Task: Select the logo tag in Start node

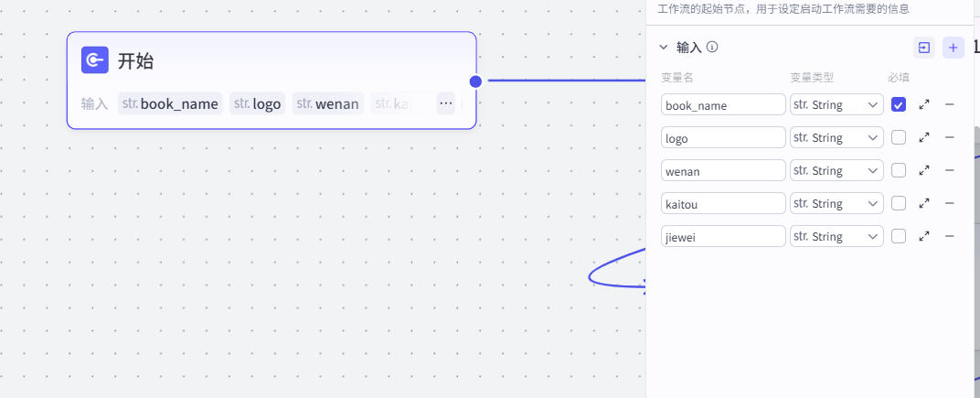Action: (x=257, y=103)
